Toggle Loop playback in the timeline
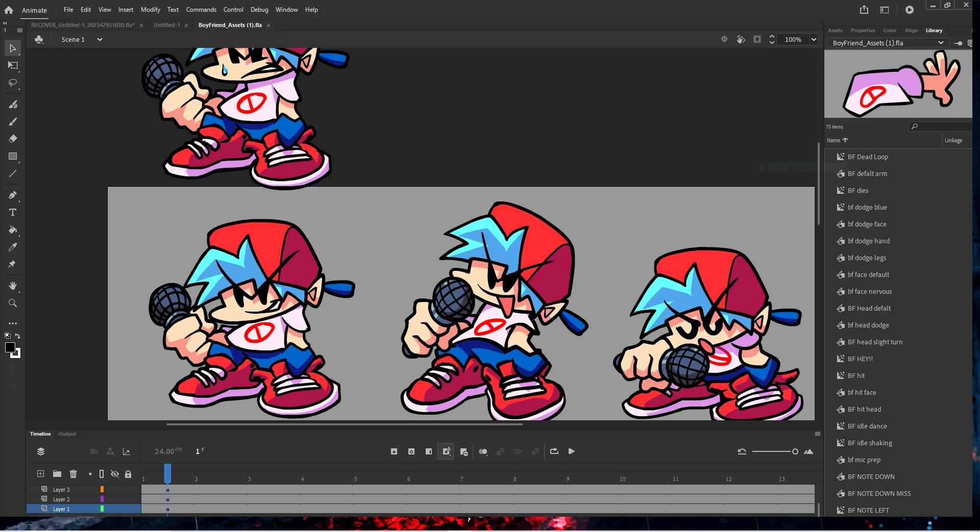This screenshot has width=980, height=532. point(554,451)
